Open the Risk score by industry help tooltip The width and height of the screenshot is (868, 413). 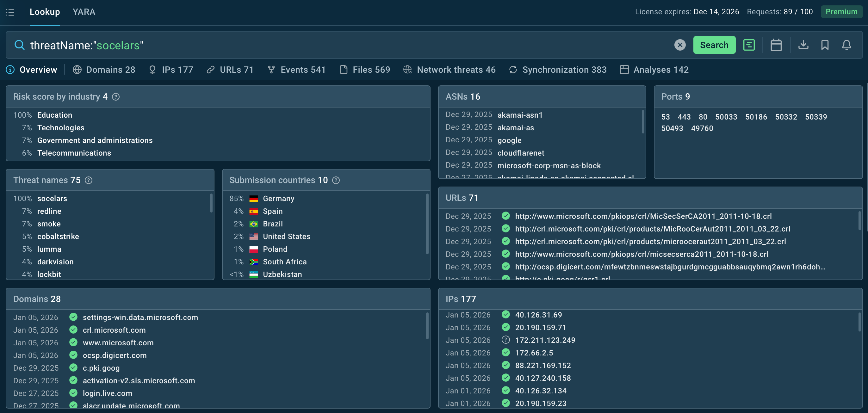pyautogui.click(x=116, y=97)
